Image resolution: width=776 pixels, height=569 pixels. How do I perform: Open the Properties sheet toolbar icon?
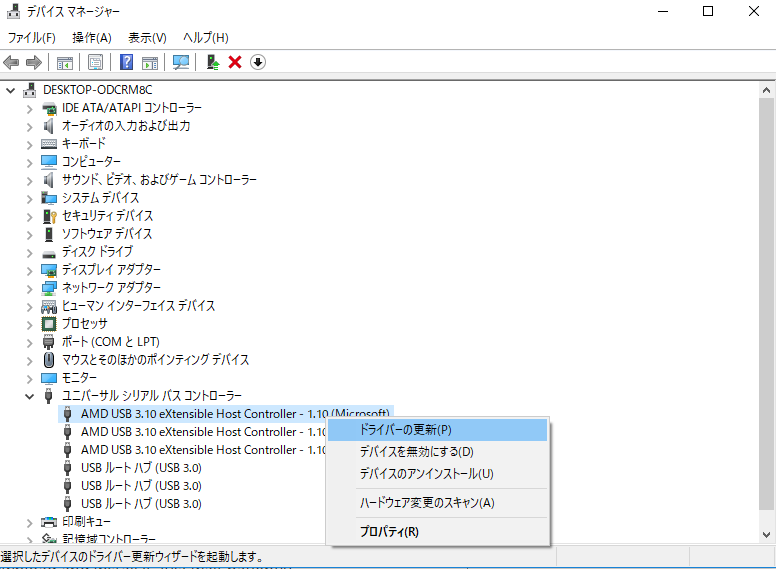click(95, 62)
